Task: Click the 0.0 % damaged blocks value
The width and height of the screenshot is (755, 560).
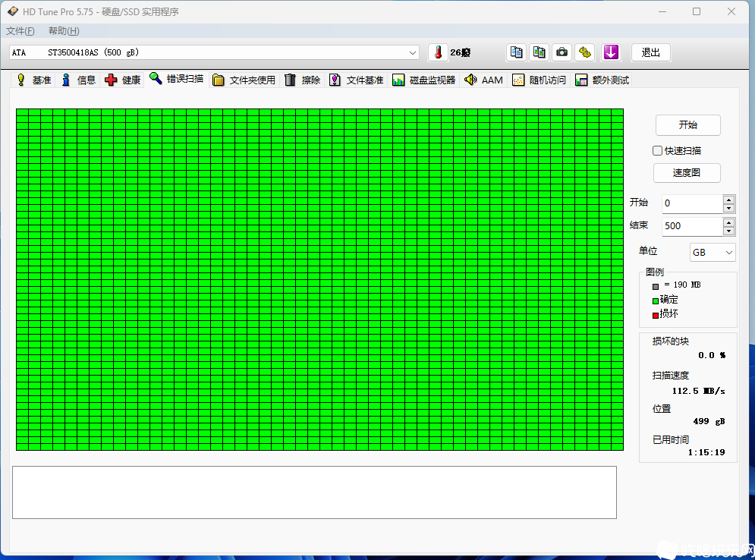Action: tap(712, 355)
